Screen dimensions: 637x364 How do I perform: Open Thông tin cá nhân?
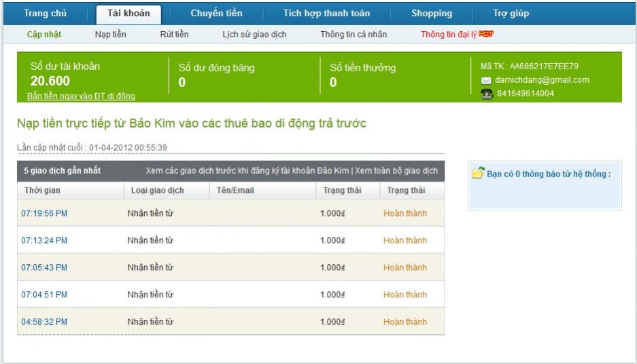[354, 35]
